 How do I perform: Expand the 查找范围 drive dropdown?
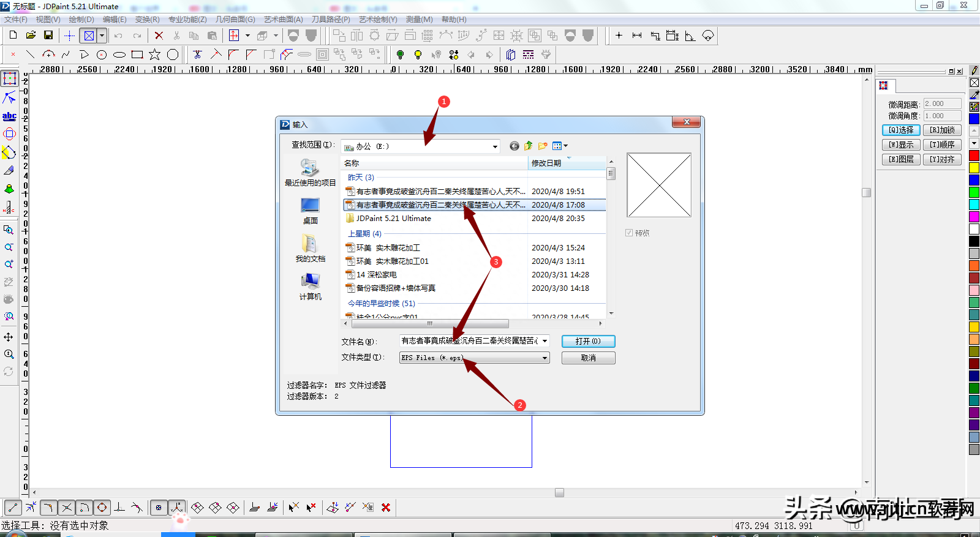click(x=495, y=146)
